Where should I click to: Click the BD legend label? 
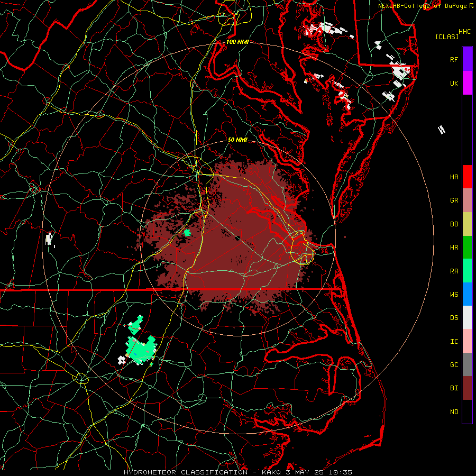tap(454, 224)
